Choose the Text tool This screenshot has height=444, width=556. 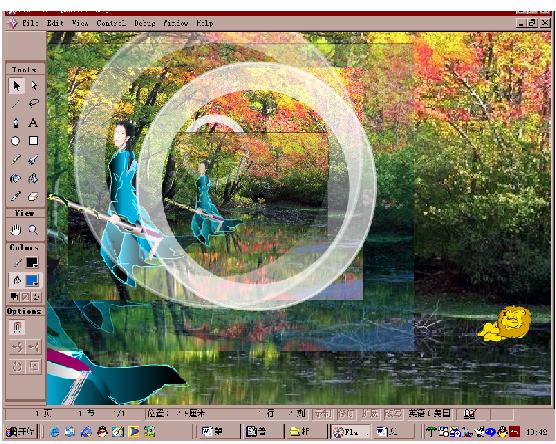click(x=33, y=123)
